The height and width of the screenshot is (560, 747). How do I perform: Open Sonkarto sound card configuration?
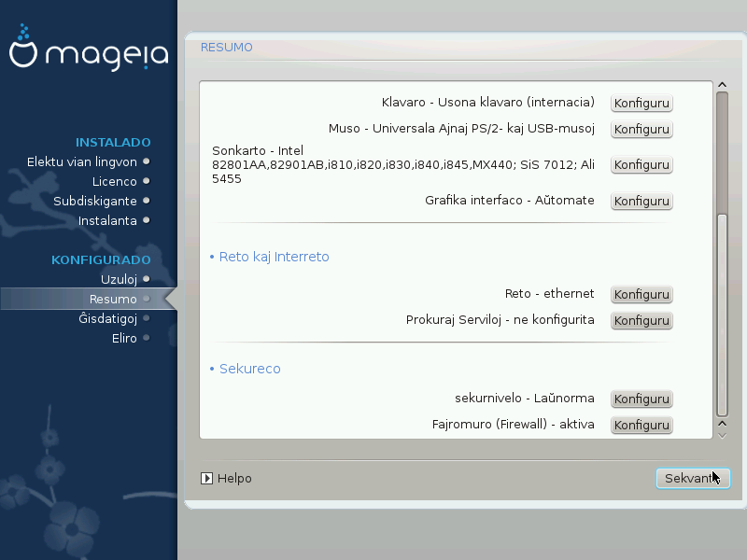[x=641, y=165]
